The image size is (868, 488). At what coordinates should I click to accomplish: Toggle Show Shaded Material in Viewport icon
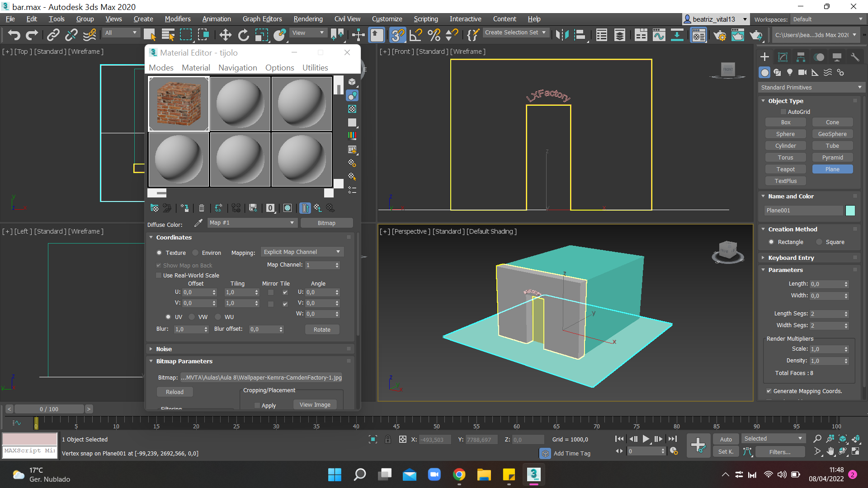pyautogui.click(x=288, y=208)
